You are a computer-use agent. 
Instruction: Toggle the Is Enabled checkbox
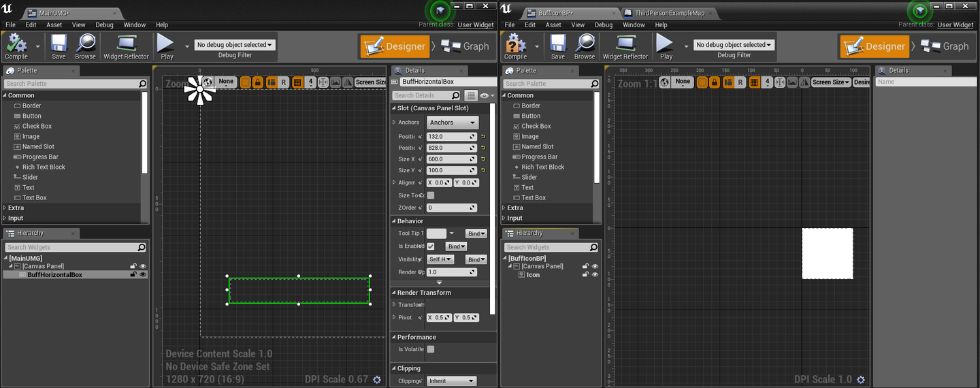(x=431, y=246)
